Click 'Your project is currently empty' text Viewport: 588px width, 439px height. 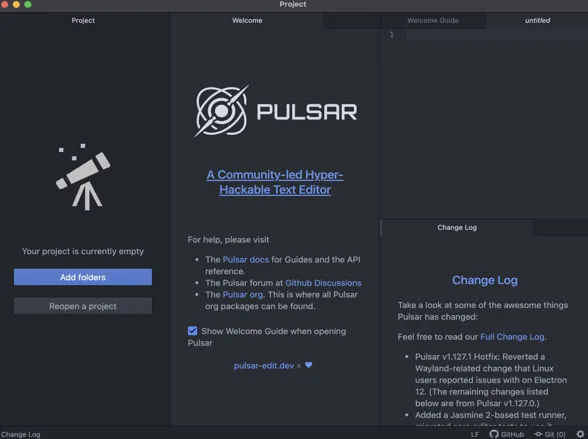tap(83, 251)
